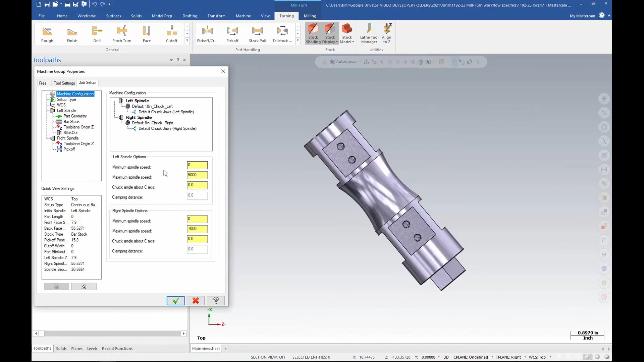The image size is (644, 362).
Task: Open the Pinch Turn toolpath
Action: pos(122,34)
